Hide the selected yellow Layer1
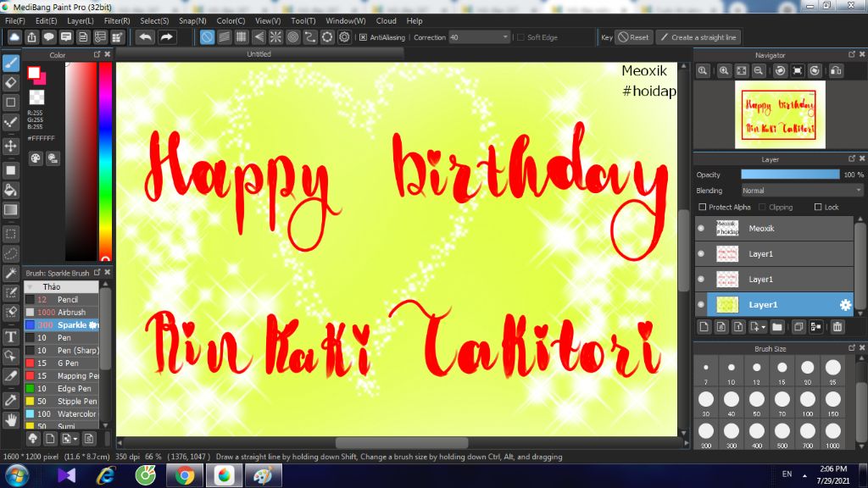The width and height of the screenshot is (868, 488). (x=701, y=305)
